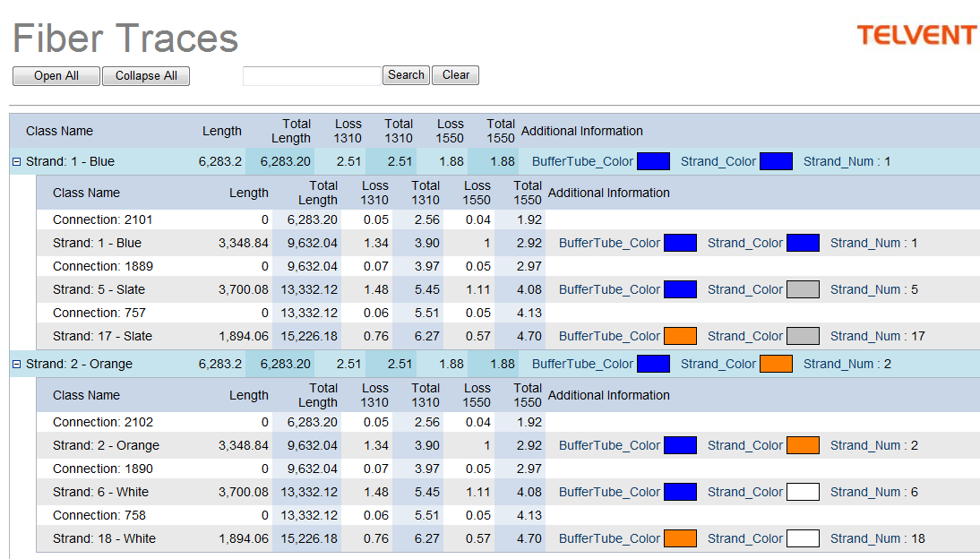
Task: Select the Strand: 6 - White label
Action: pyautogui.click(x=100, y=492)
